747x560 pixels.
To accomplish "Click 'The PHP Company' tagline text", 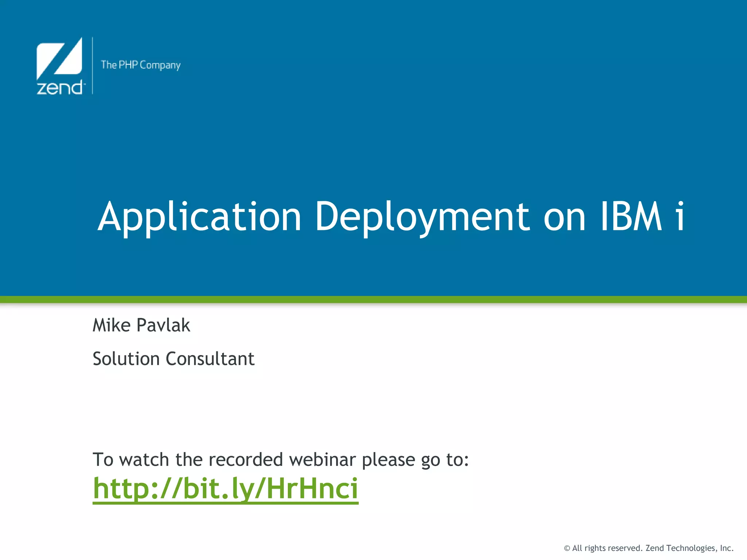I will click(140, 65).
